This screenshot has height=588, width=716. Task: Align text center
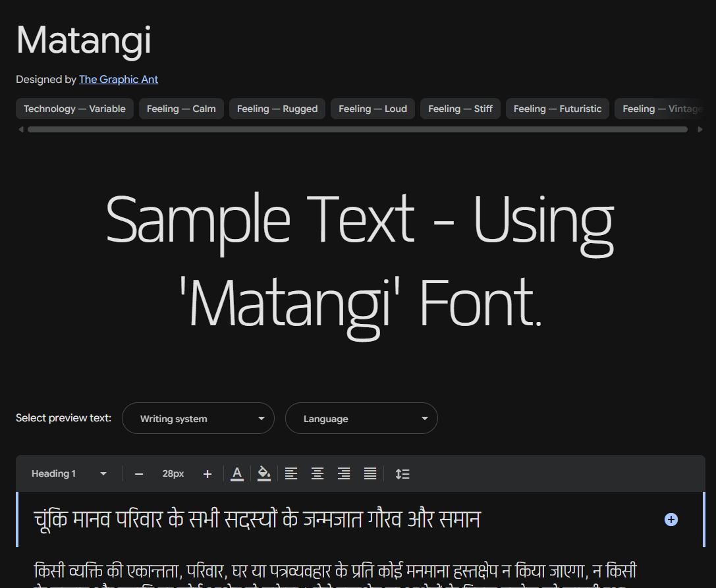(x=317, y=474)
